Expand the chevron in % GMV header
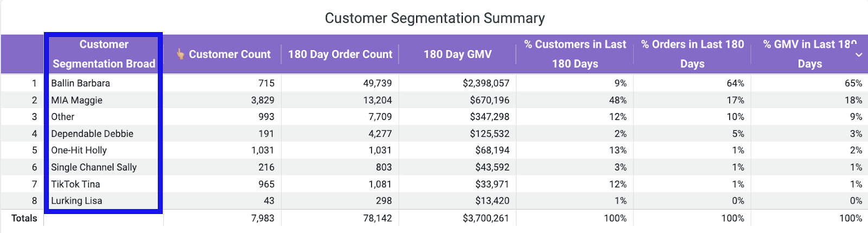868x233 pixels. click(859, 55)
